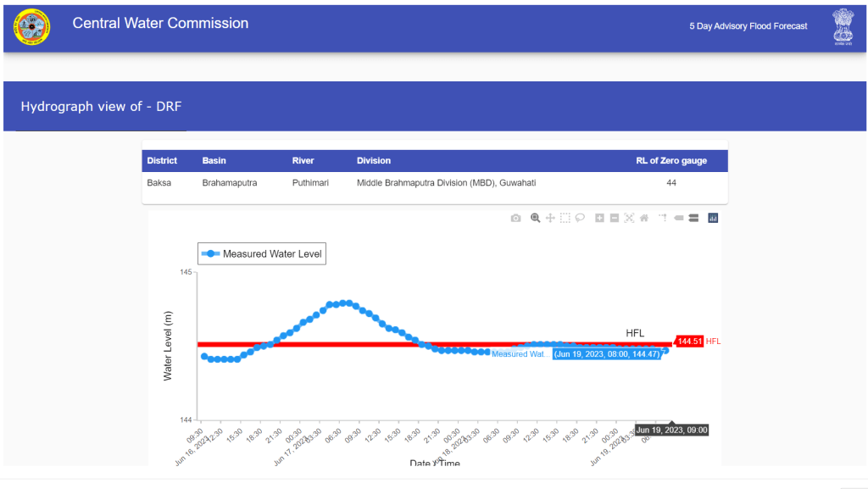Viewport: 868px width, 489px height.
Task: Open 5 Day Advisory Flood Forecast
Action: pos(748,26)
